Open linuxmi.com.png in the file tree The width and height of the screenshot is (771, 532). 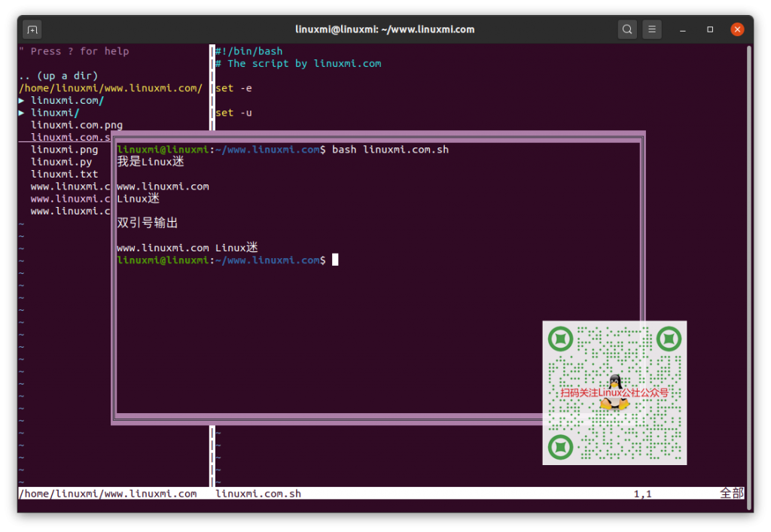click(77, 125)
